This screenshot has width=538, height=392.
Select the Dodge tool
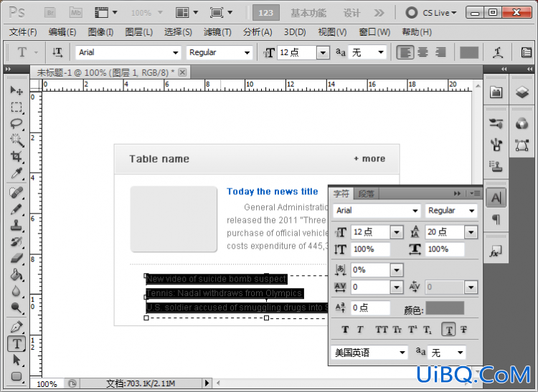(x=16, y=307)
